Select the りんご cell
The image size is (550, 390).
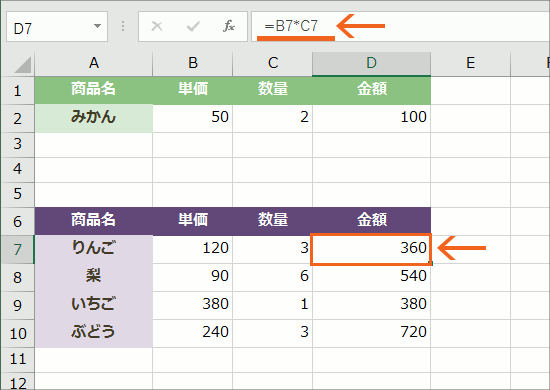pos(94,249)
